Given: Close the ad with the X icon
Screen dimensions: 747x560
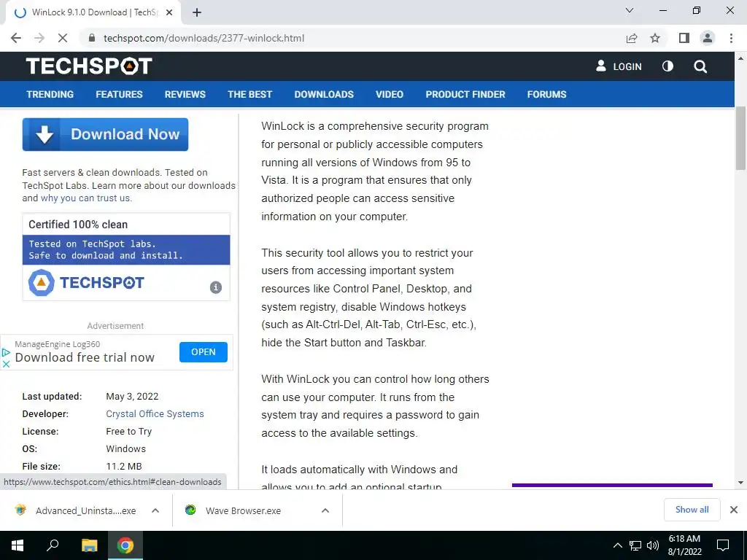Looking at the screenshot, I should (x=6, y=364).
